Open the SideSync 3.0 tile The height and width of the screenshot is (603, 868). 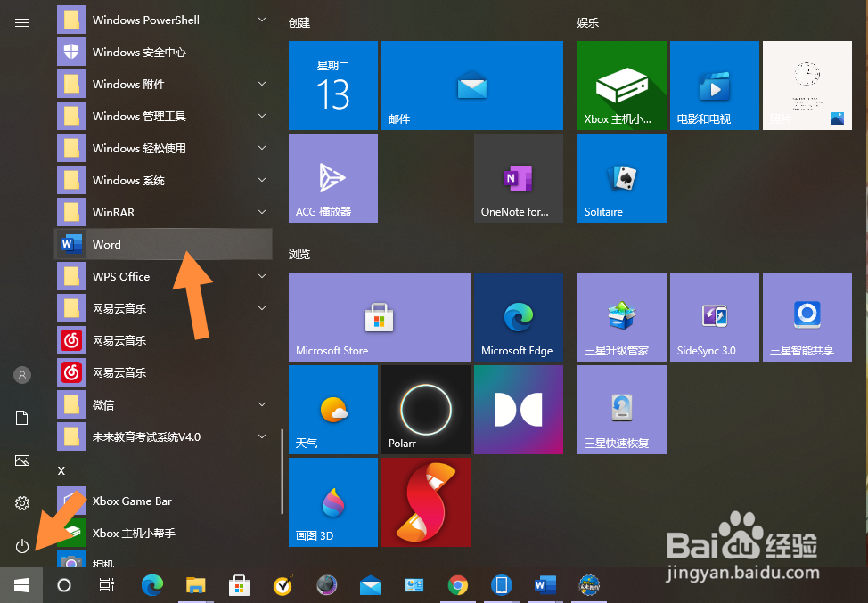click(715, 317)
